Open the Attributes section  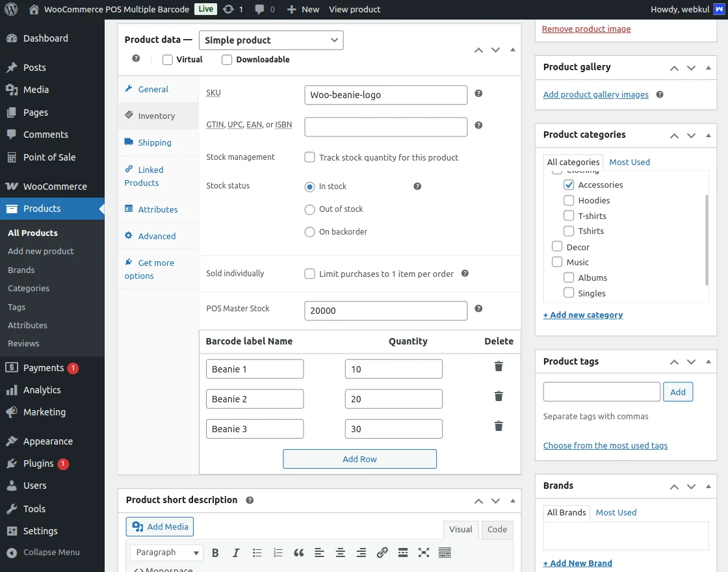(x=159, y=209)
